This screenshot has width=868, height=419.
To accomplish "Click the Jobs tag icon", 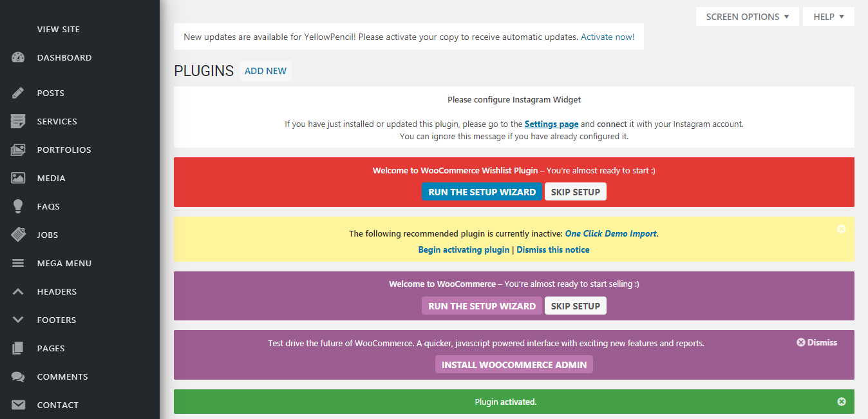I will click(18, 235).
